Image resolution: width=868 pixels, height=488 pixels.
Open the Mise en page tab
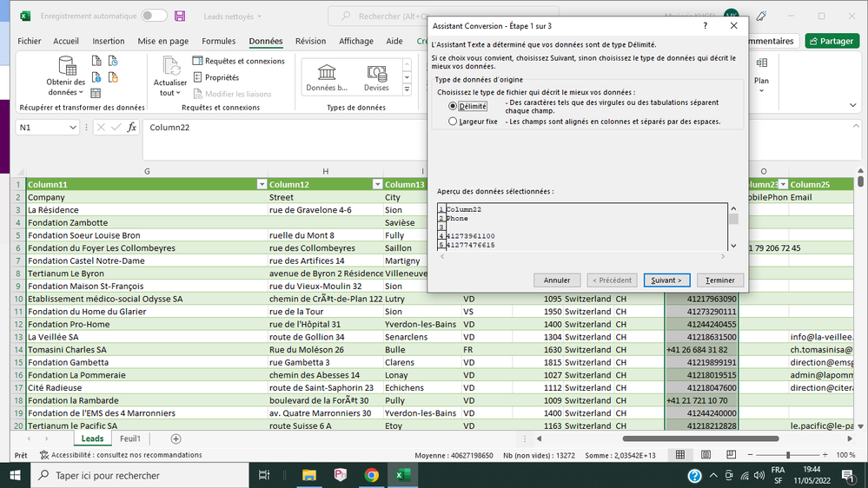click(x=162, y=41)
